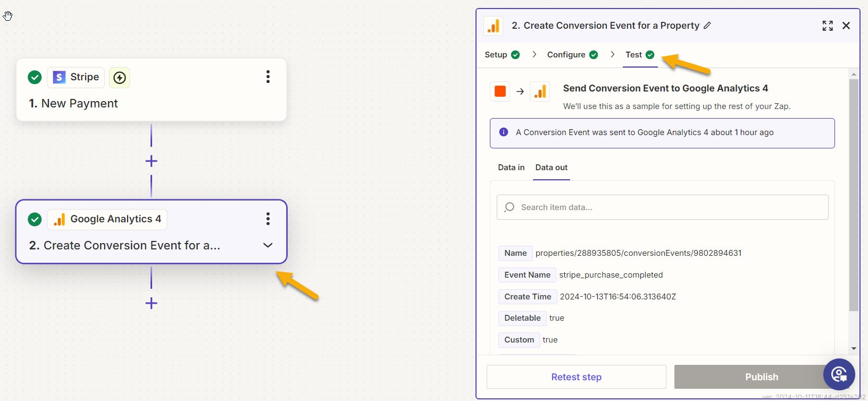The width and height of the screenshot is (868, 401).
Task: Click the Stripe app name chip
Action: click(76, 78)
